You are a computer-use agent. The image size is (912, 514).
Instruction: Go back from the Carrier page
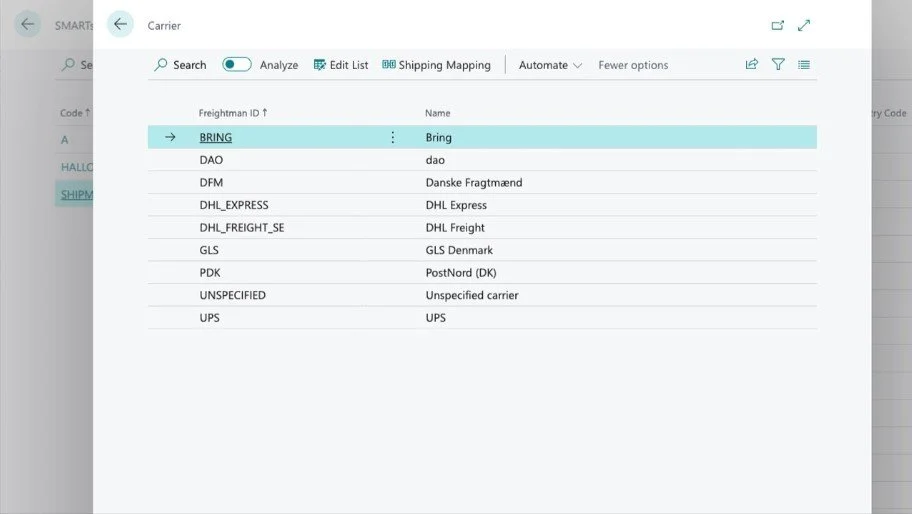120,24
